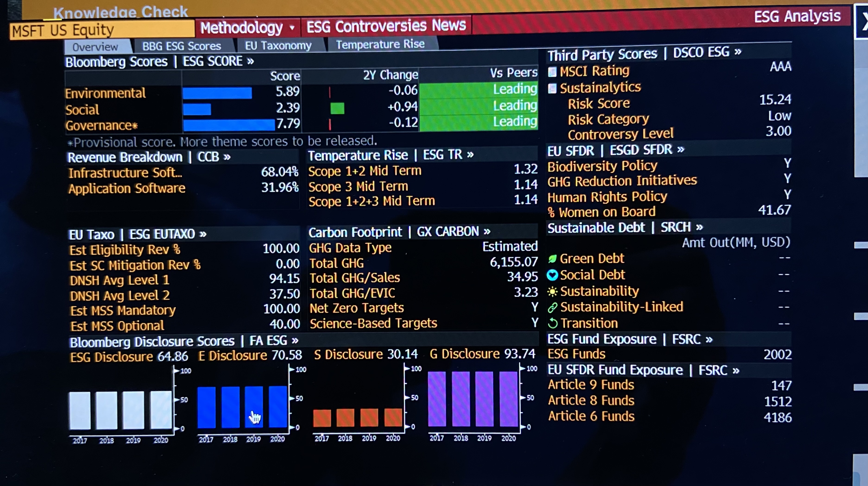Open Carbon Footprint GX CARBON link
This screenshot has height=486, width=868.
(399, 232)
